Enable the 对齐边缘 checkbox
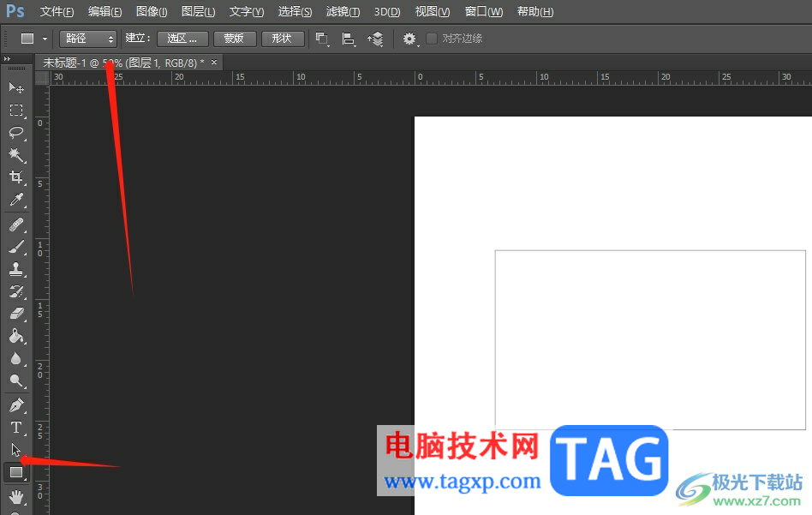This screenshot has height=515, width=812. click(432, 39)
